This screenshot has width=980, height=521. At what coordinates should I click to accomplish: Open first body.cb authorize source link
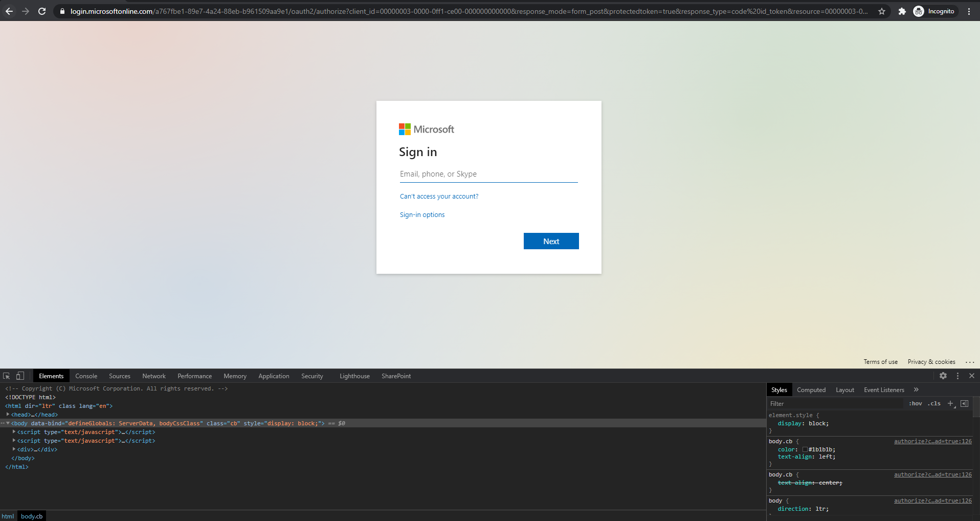click(932, 441)
